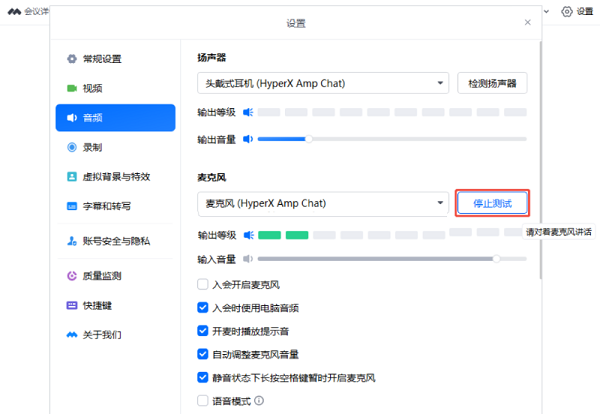The image size is (600, 414).
Task: Click the info icon beside 语音模式
Action: coord(259,401)
